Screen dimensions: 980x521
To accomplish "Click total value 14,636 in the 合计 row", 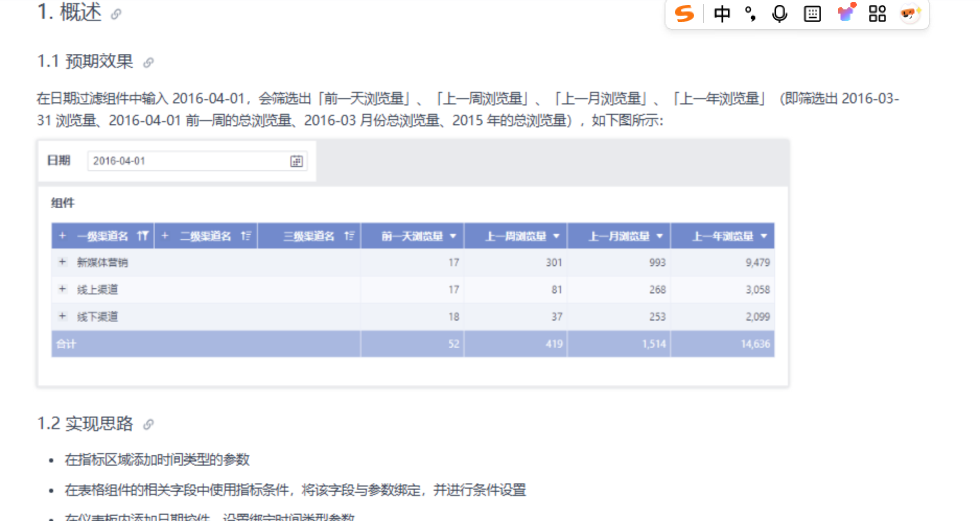I will click(x=755, y=344).
